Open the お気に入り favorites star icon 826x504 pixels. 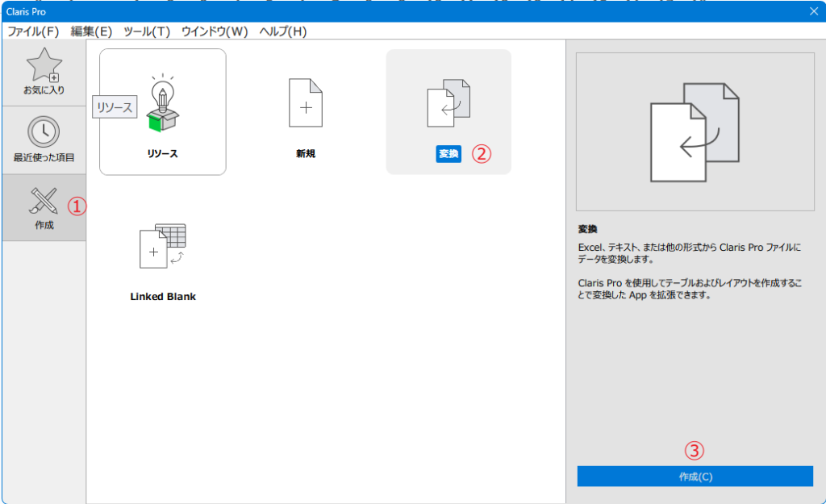[44, 65]
